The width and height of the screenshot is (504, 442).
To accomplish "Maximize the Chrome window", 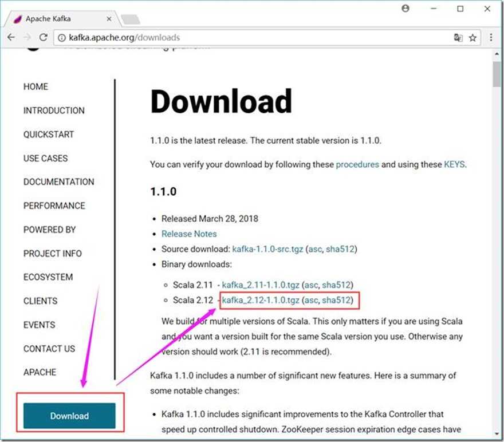I will 460,9.
